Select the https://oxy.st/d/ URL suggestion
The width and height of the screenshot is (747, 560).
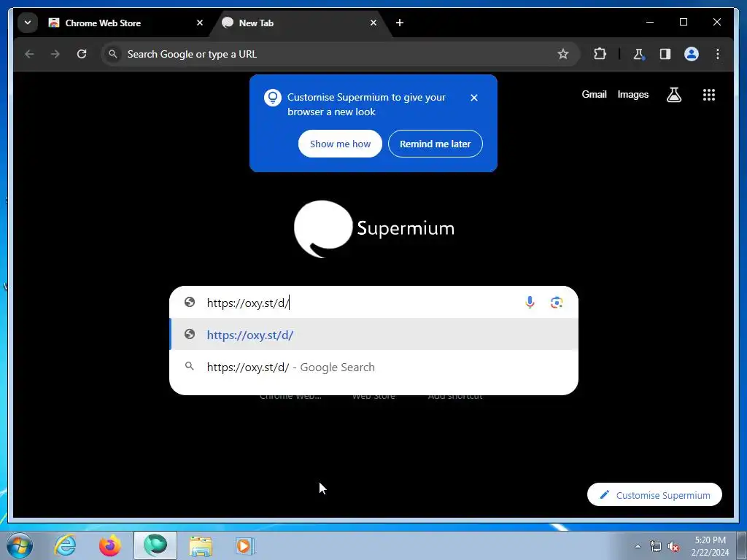coord(374,335)
